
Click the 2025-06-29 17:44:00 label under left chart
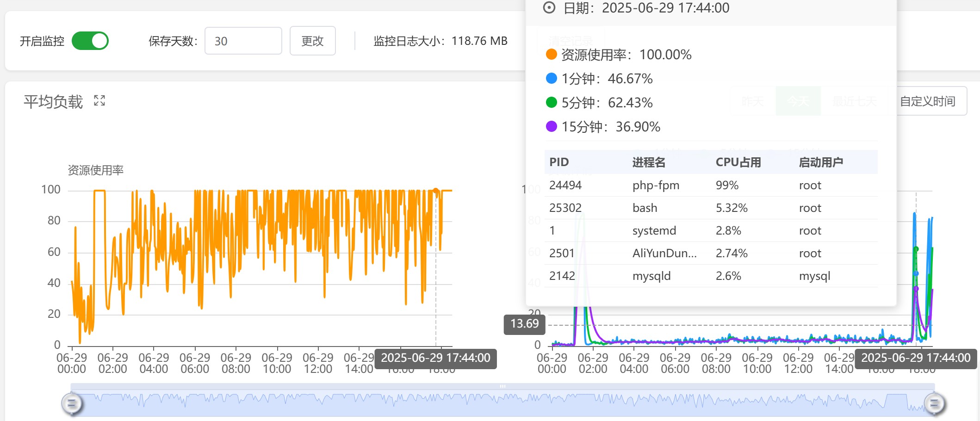[435, 358]
